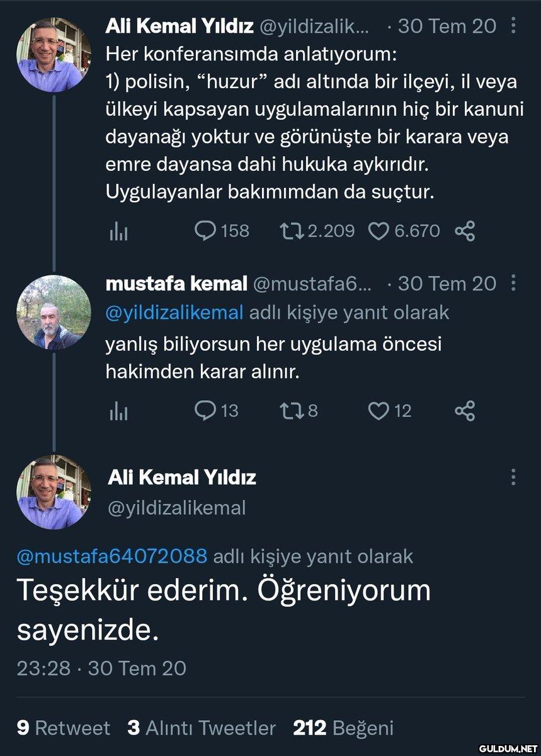The image size is (541, 756).
Task: Open more options on the main tweet
Action: (513, 477)
